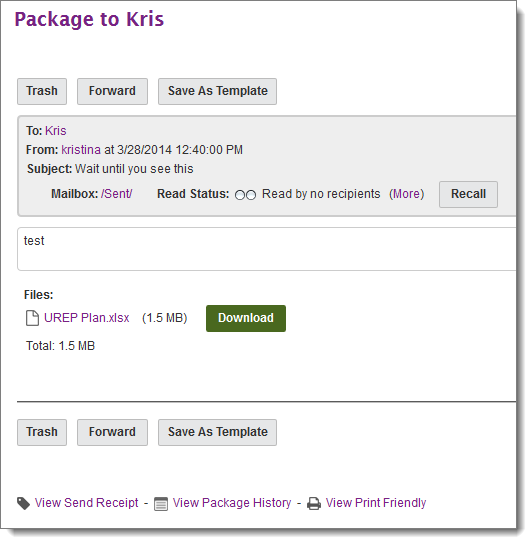Open View Package History link
This screenshot has width=532, height=544.
(232, 503)
